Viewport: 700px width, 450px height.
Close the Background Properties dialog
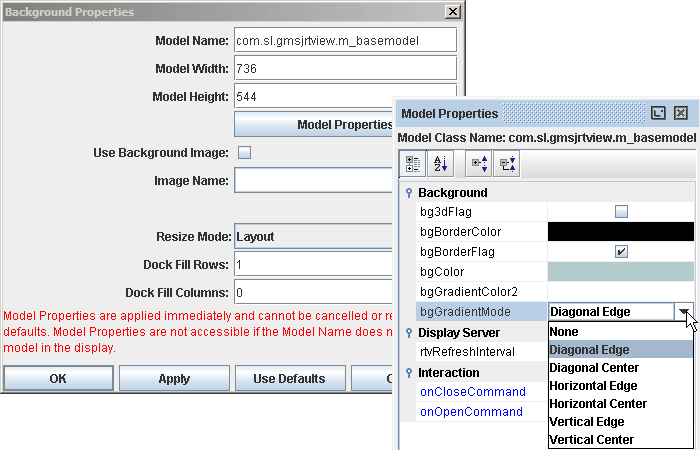point(453,12)
